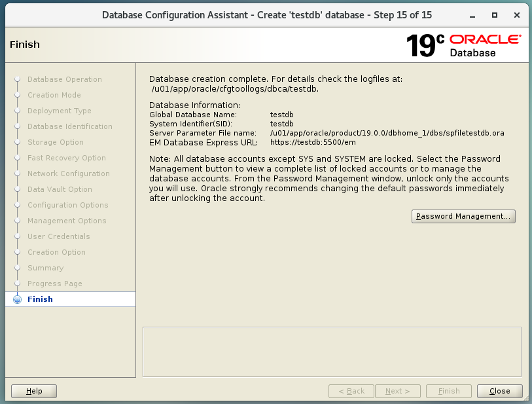Jump to Network Configuration step

[x=69, y=174]
